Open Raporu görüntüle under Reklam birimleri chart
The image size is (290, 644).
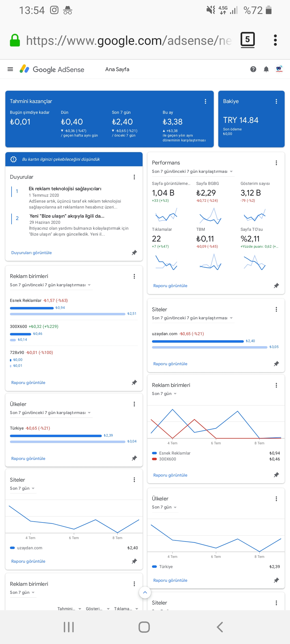(170, 475)
